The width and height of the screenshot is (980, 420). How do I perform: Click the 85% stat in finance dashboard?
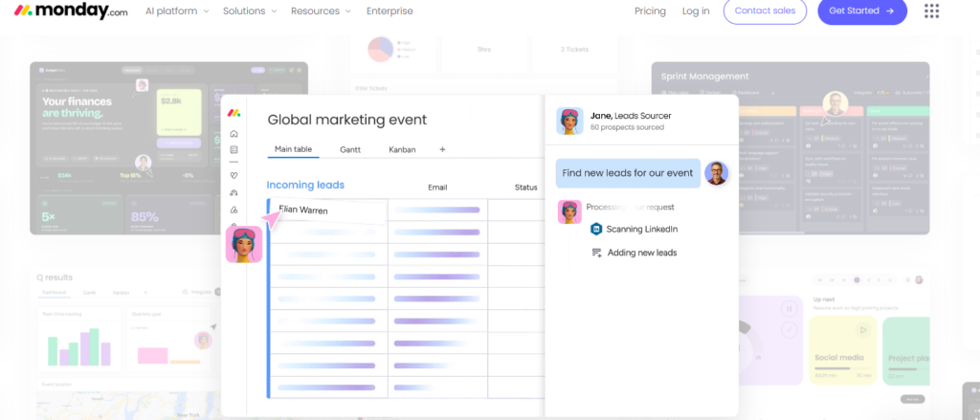pyautogui.click(x=145, y=217)
